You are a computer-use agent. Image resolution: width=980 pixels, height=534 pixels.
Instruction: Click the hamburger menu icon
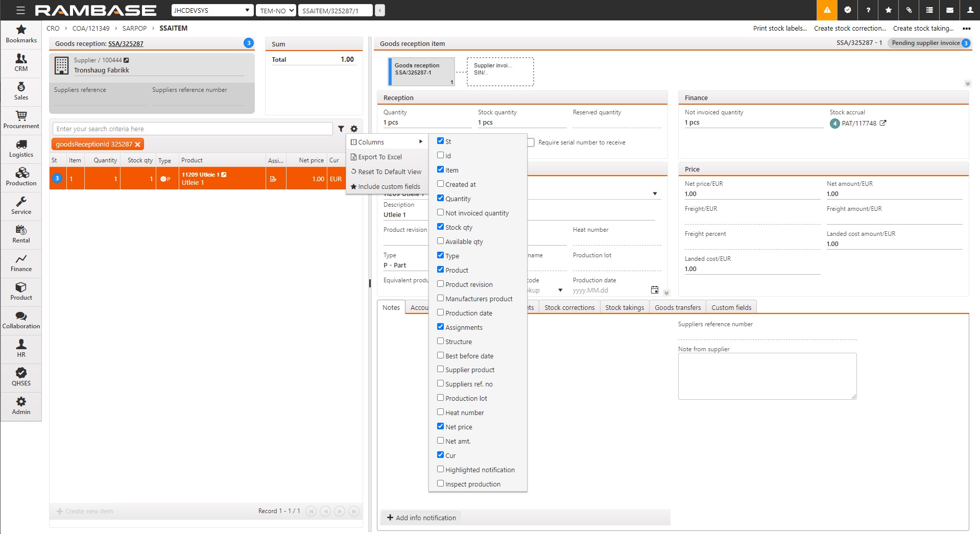(x=20, y=10)
